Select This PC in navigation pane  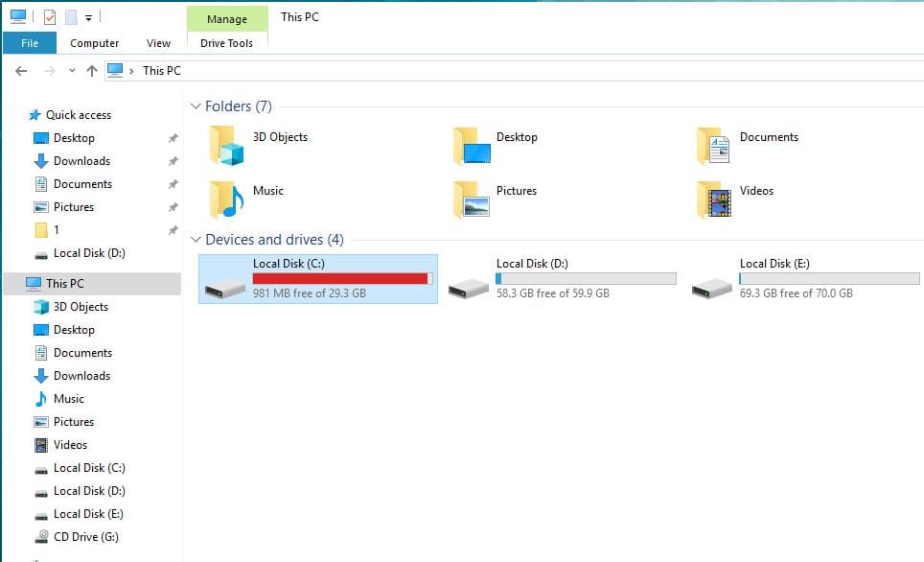pos(65,284)
